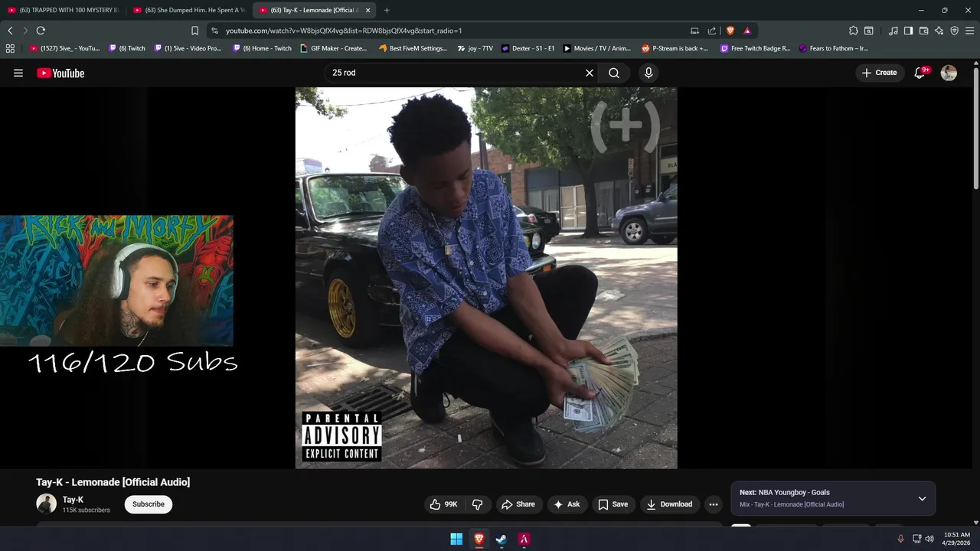980x551 pixels.
Task: Open the tab search icon in toolbar
Action: [869, 31]
